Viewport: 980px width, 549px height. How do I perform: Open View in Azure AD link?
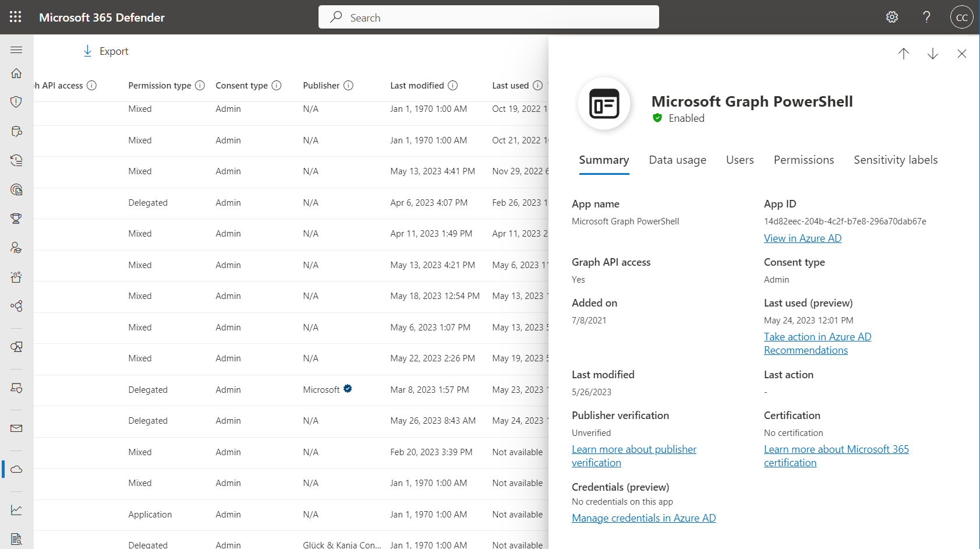tap(802, 238)
